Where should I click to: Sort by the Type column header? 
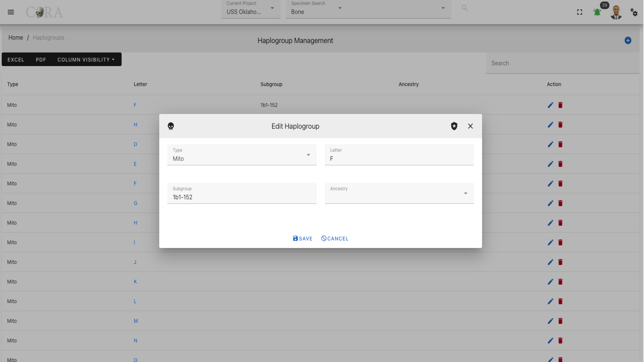13,84
